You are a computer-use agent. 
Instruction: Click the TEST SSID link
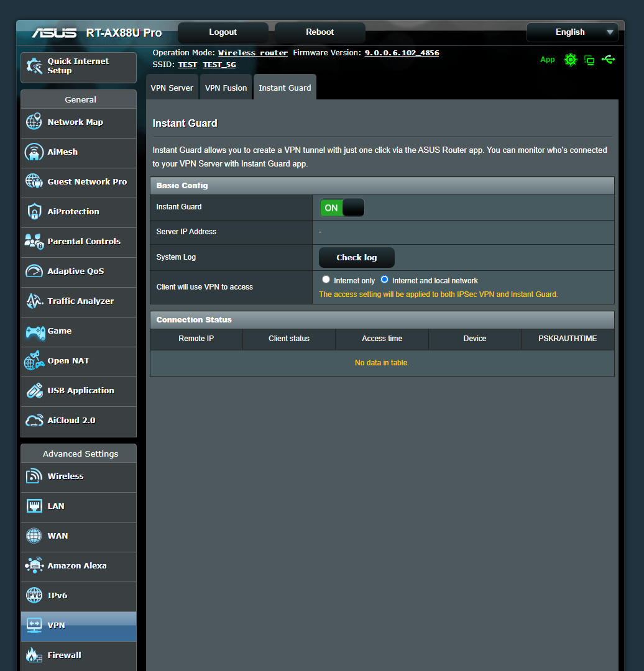(188, 65)
